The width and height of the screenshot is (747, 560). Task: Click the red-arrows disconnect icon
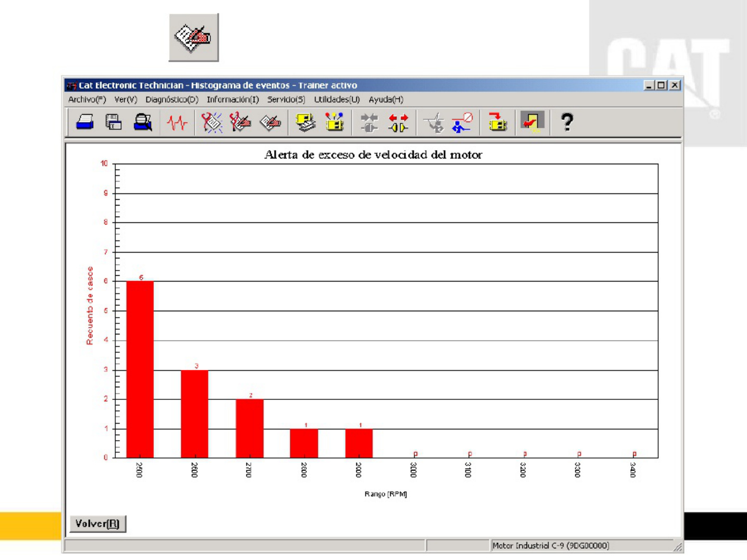[x=398, y=123]
